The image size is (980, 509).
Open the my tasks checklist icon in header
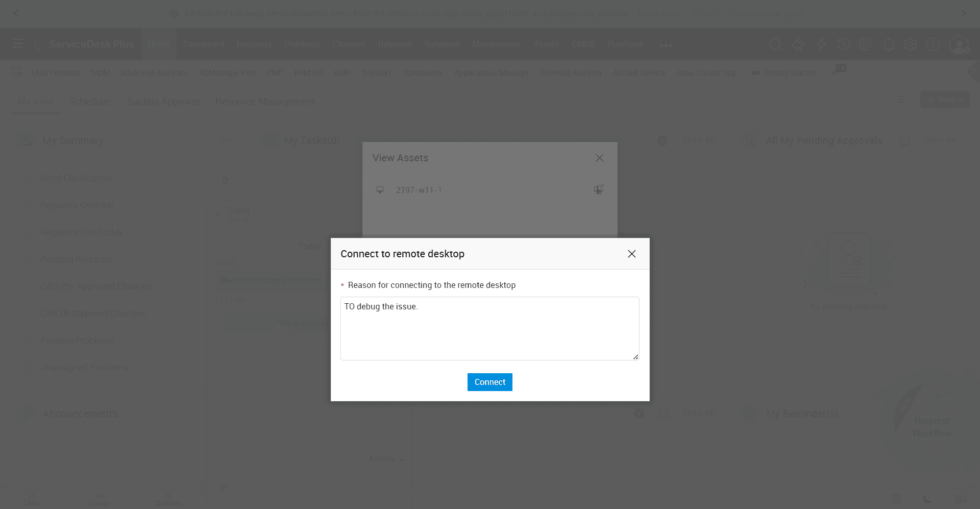[x=865, y=44]
